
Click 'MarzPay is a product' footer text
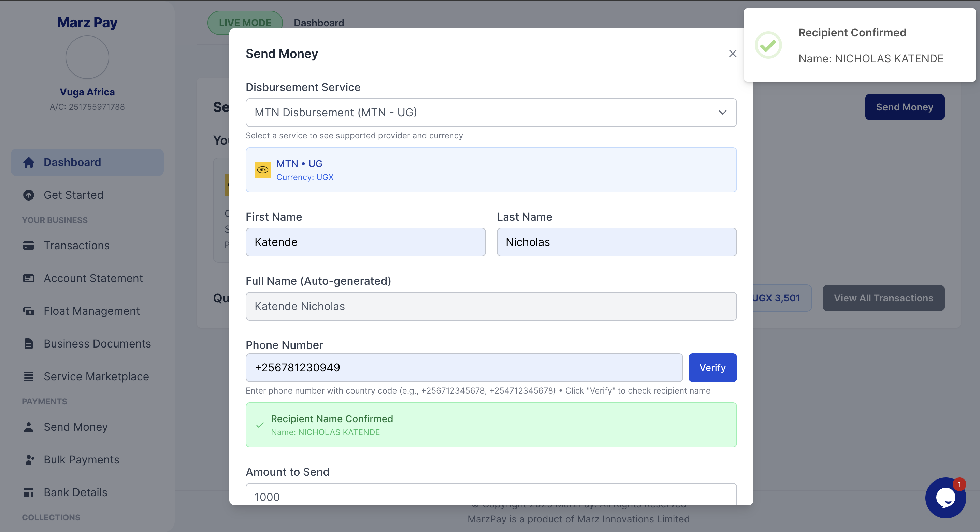[578, 519]
